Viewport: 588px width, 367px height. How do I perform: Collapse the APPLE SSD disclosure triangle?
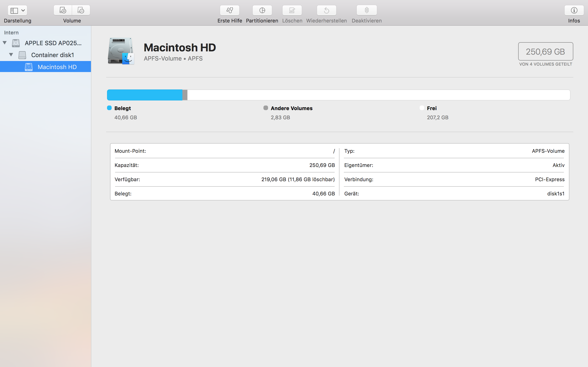coord(5,43)
